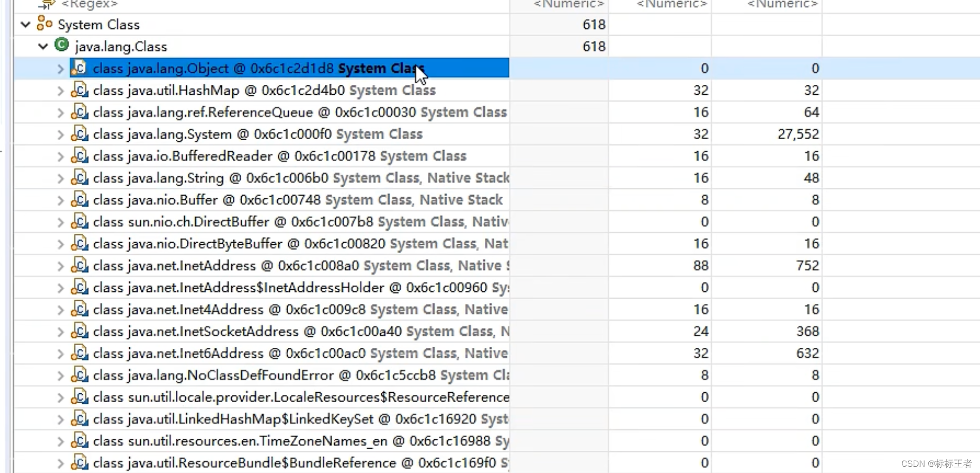
Task: Click retained heap value 752
Action: 807,266
